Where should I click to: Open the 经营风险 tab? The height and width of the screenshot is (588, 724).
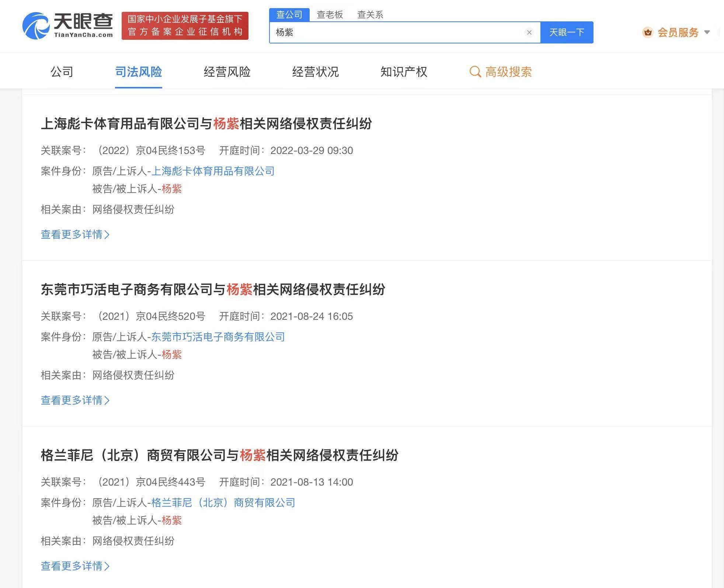[x=227, y=72]
